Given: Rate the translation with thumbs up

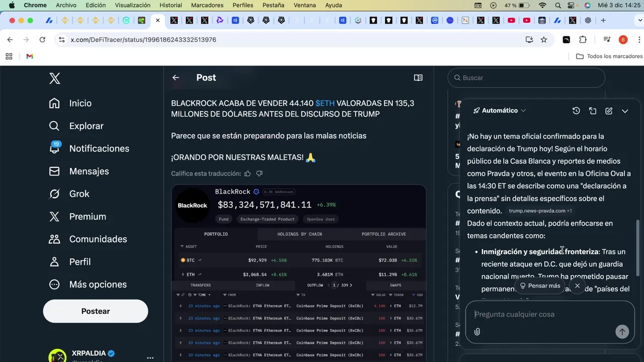Looking at the screenshot, I should pos(248,173).
